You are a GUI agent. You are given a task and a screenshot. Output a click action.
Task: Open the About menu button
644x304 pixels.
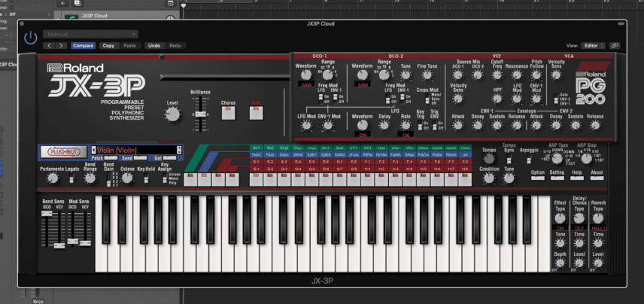(597, 178)
